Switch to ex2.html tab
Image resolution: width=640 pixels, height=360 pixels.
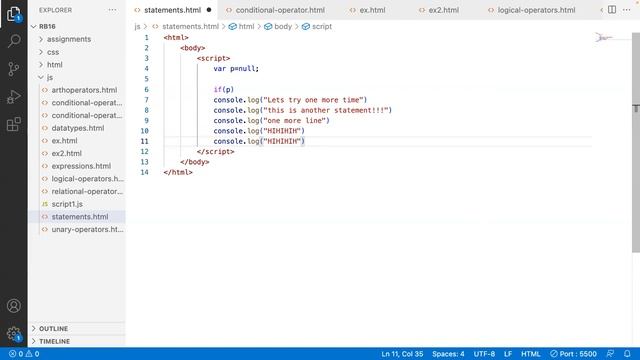(439, 10)
